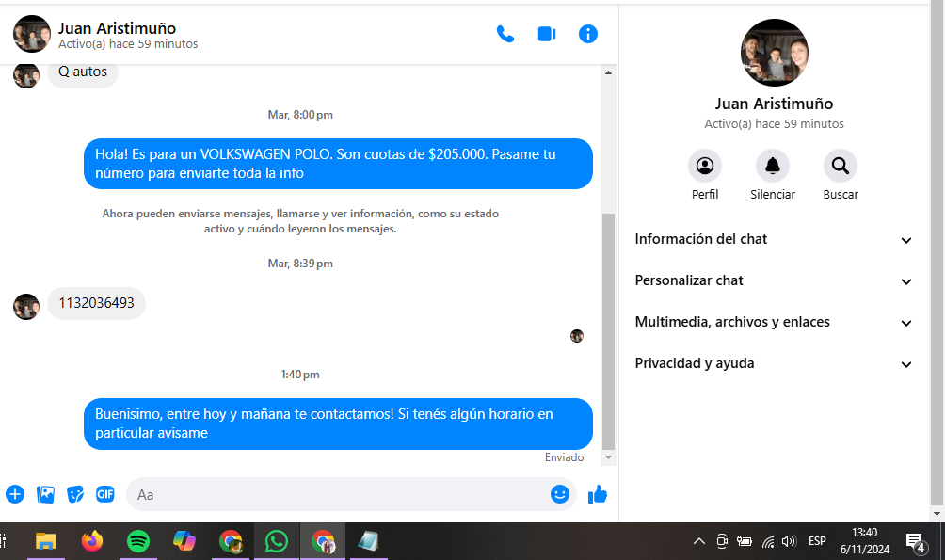Click the chat scrollbar down arrow
The height and width of the screenshot is (560, 945).
[x=608, y=457]
